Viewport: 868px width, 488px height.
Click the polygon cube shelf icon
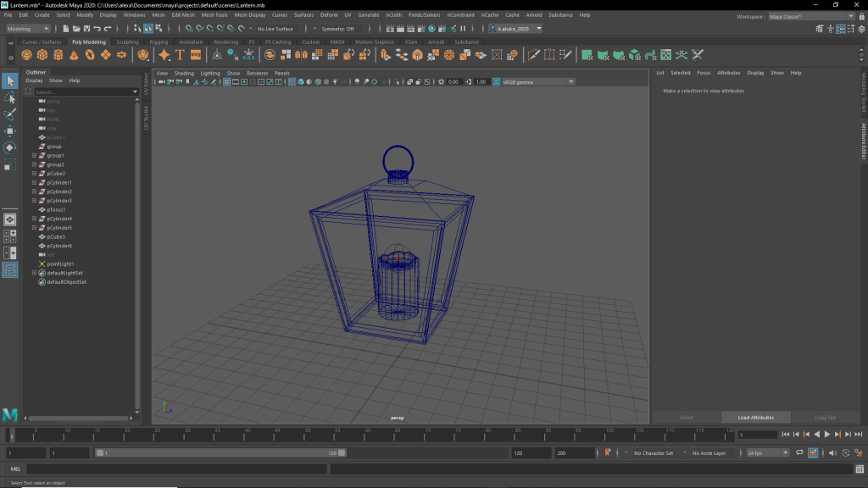pos(42,55)
